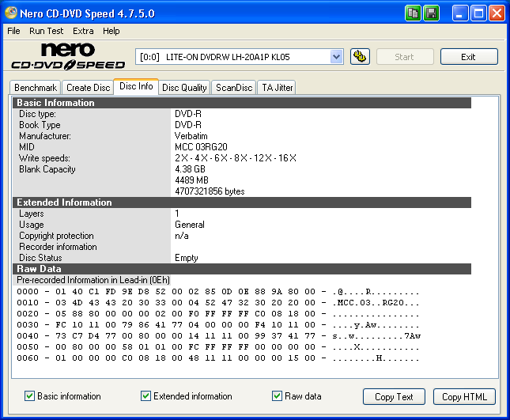Minimize the Nero CD-DVD Speed window
This screenshot has height=420, width=510.
(461, 13)
